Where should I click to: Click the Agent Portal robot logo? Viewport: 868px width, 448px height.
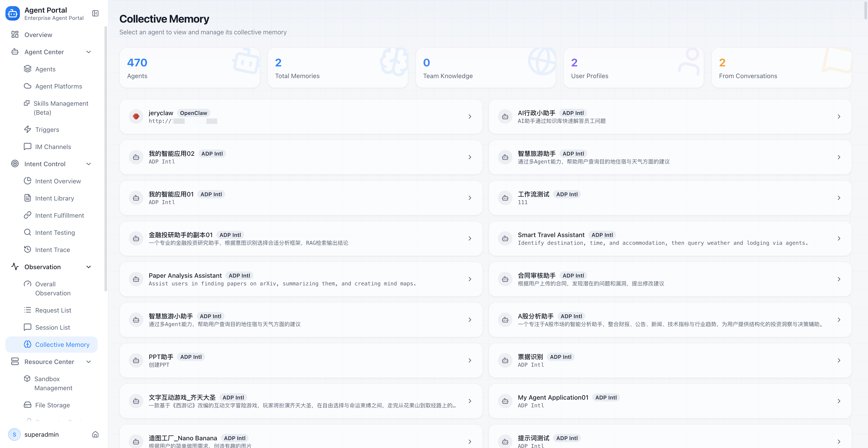(13, 14)
